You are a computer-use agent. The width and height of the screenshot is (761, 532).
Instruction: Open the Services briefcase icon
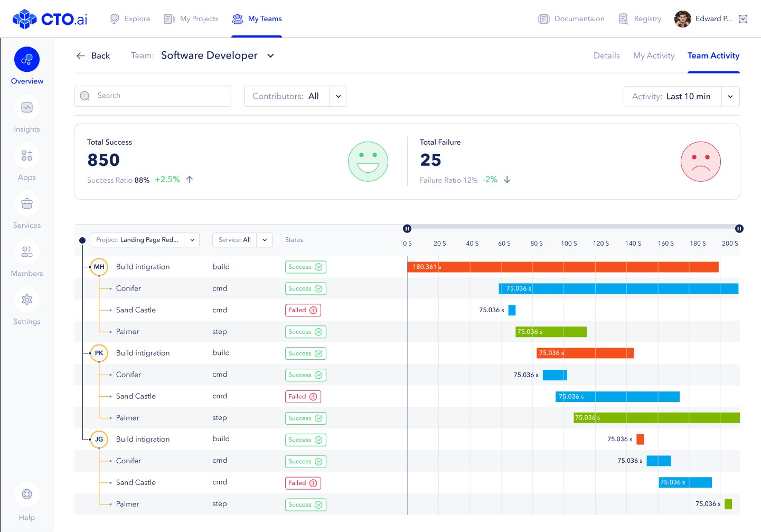point(27,204)
